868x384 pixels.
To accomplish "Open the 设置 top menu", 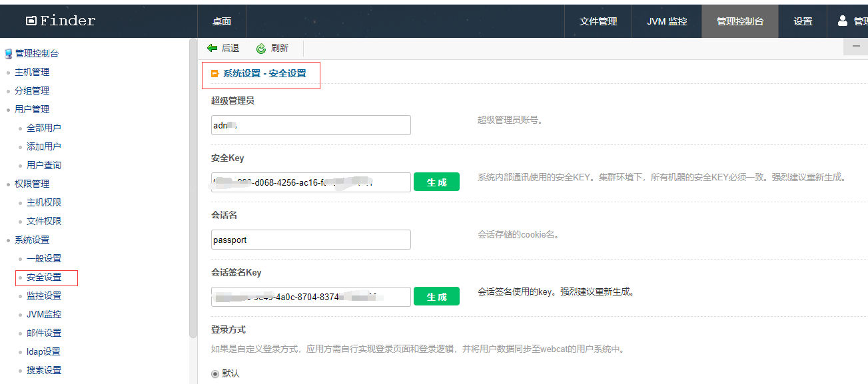I will tap(803, 21).
